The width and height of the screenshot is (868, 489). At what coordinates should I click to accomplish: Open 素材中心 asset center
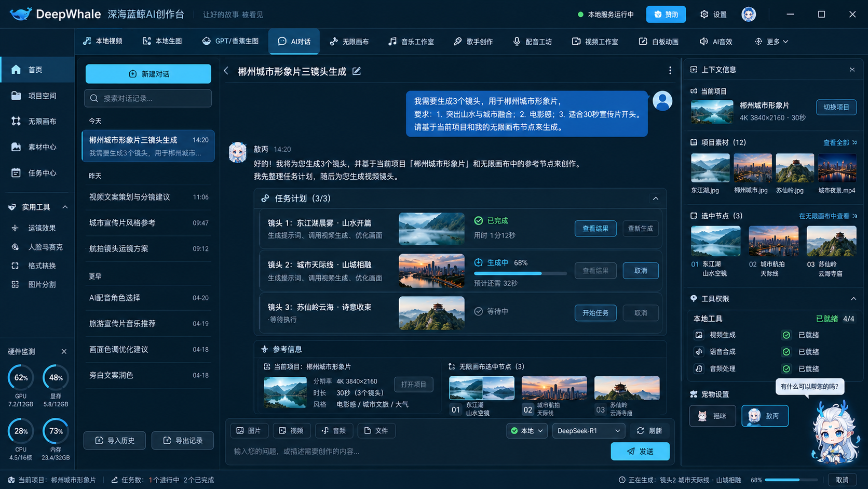click(x=37, y=147)
